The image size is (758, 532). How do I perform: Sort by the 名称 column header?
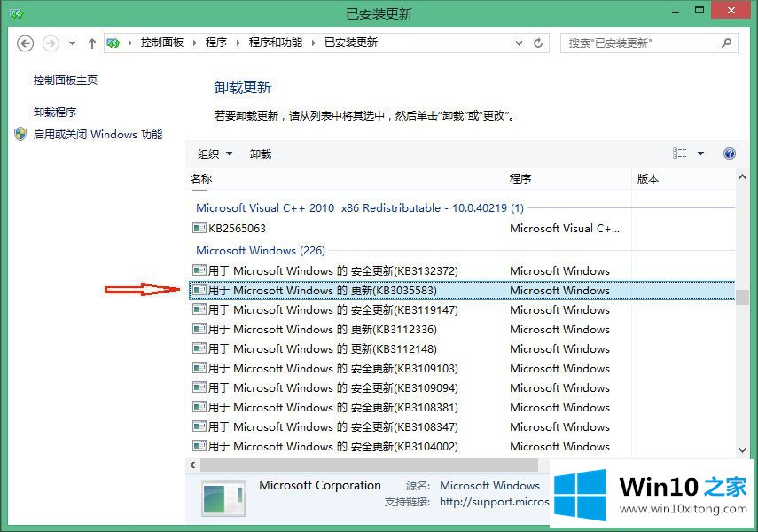click(x=344, y=179)
